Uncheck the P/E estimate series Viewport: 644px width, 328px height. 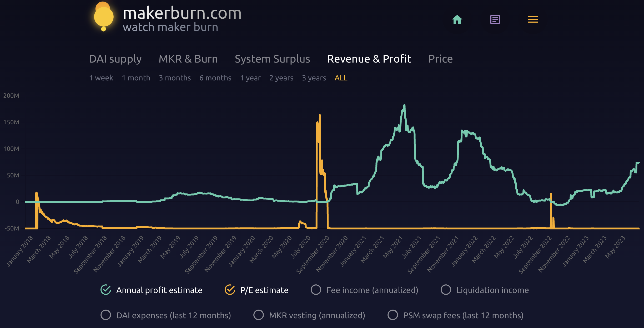[x=230, y=290]
